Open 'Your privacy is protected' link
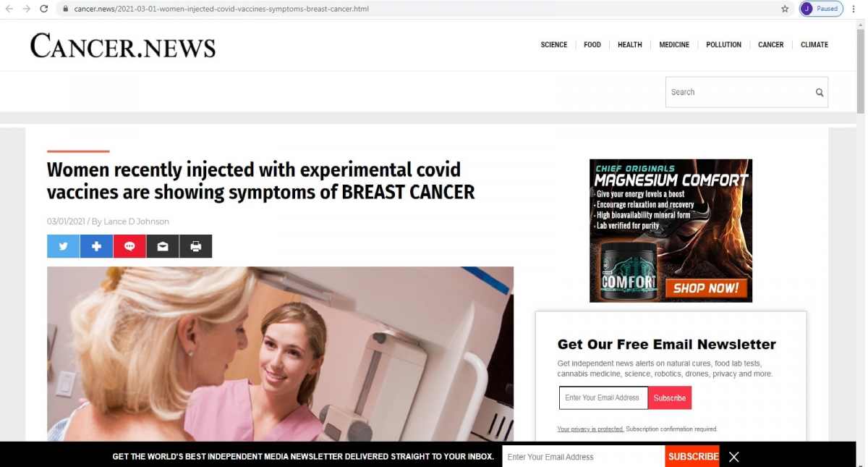This screenshot has height=467, width=868. [x=590, y=429]
